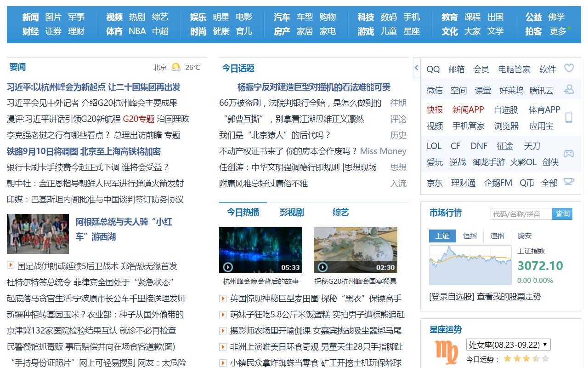Viewport: 588px width, 368px height.
Task: Click the coffee cup icon
Action: click(569, 181)
